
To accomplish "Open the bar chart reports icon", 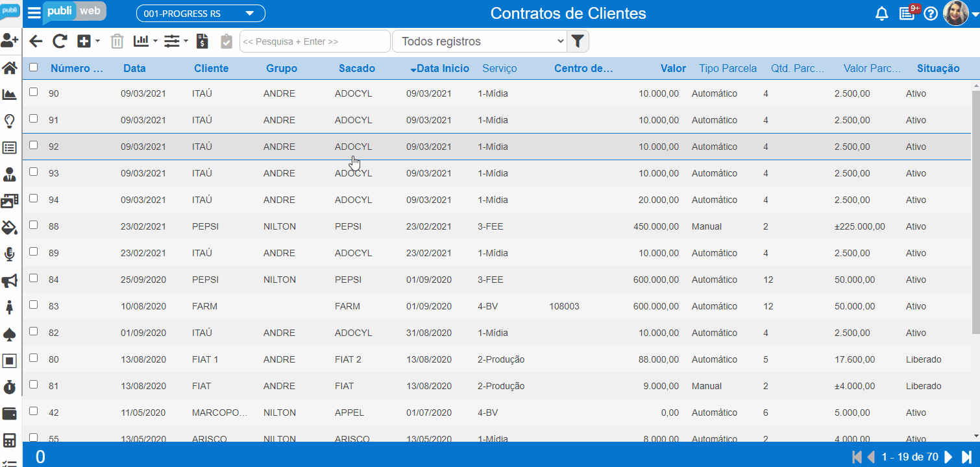I will (141, 41).
